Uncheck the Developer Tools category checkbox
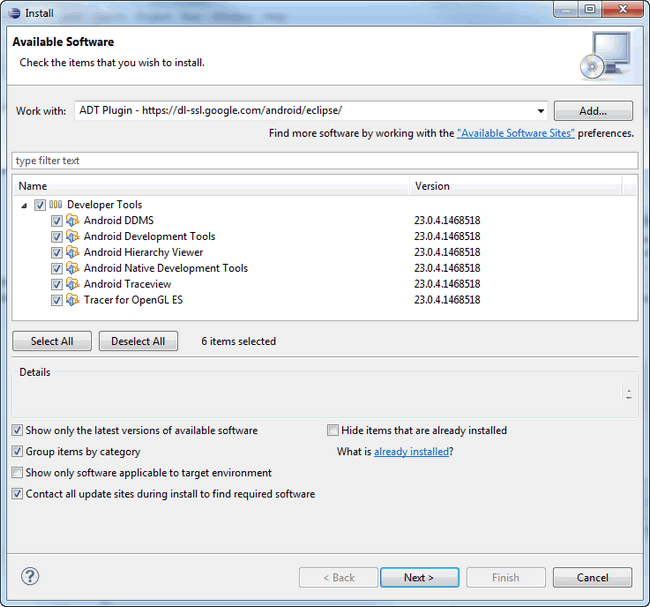650x607 pixels. click(40, 205)
